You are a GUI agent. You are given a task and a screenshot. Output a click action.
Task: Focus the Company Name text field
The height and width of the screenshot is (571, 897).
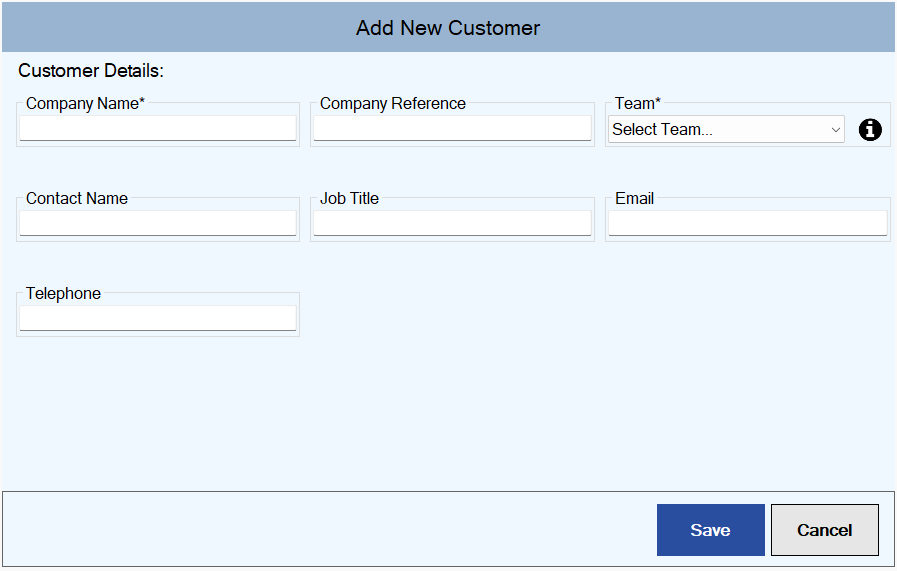tap(158, 128)
